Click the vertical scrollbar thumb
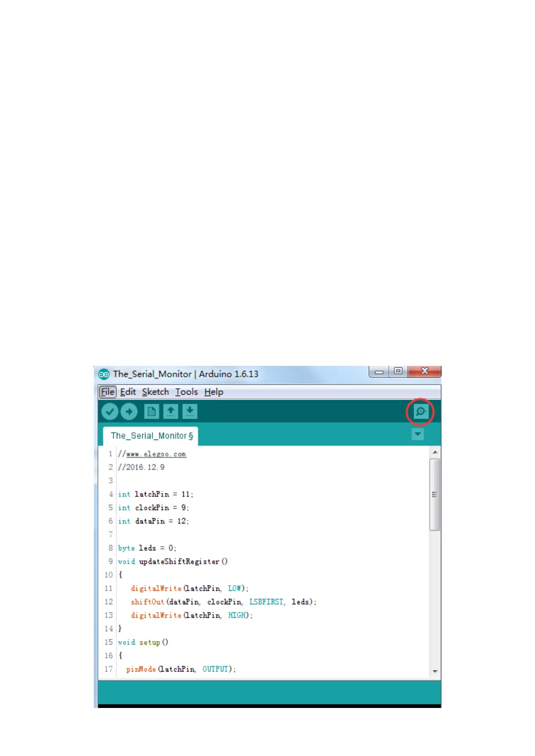 tap(435, 494)
